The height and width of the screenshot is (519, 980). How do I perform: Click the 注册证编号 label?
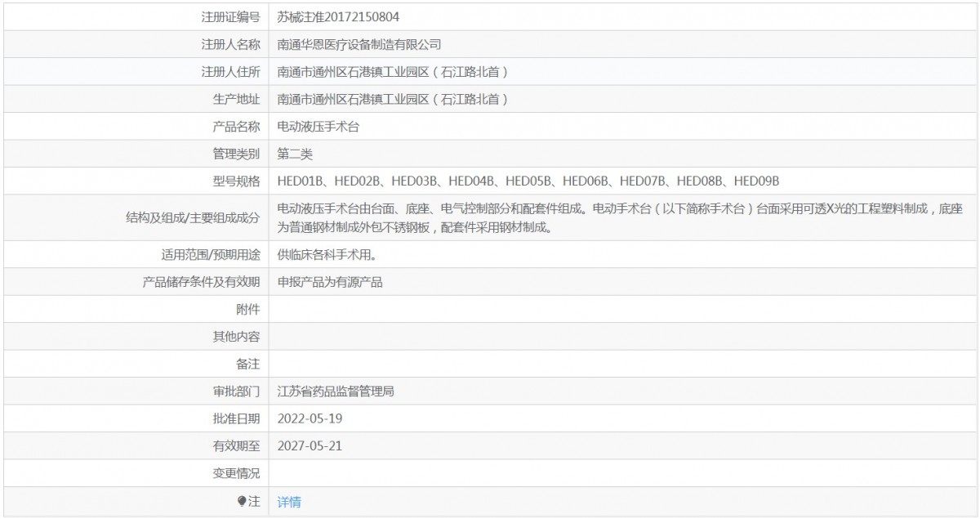(230, 16)
